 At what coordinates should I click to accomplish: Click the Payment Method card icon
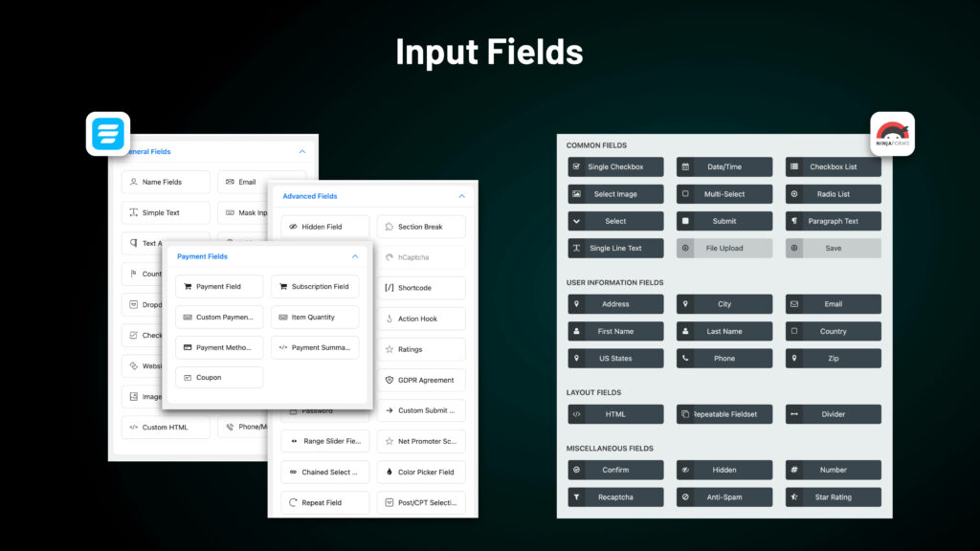188,347
